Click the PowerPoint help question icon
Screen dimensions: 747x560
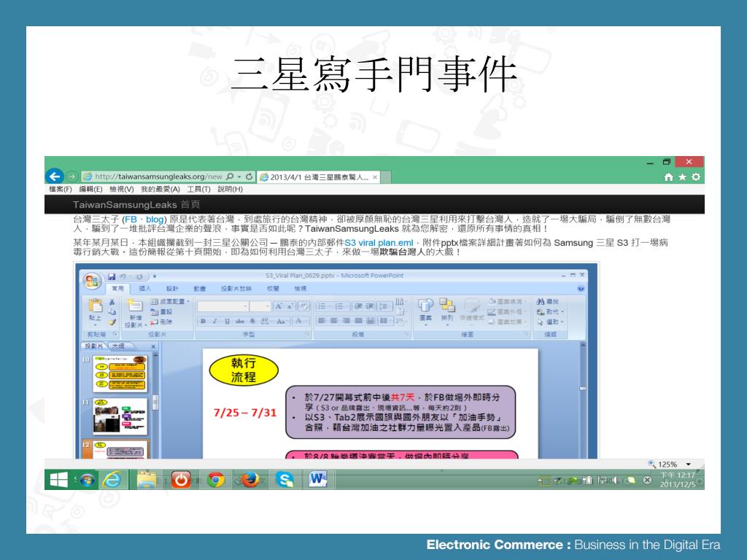(x=581, y=289)
